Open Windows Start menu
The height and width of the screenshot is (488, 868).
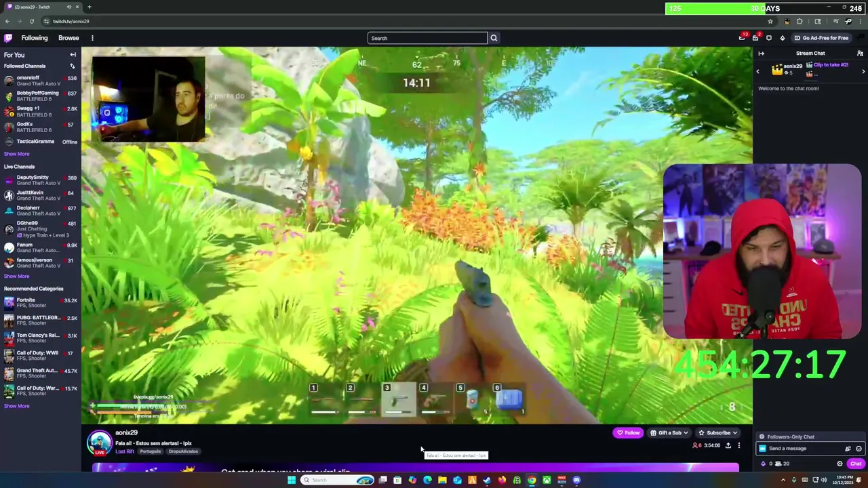tap(292, 480)
